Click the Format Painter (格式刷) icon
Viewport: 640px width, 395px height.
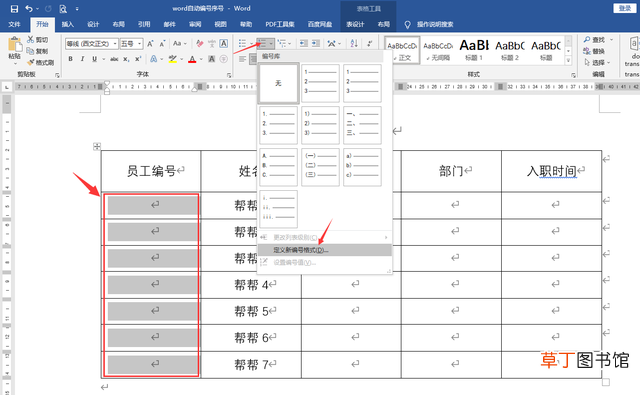click(31, 62)
